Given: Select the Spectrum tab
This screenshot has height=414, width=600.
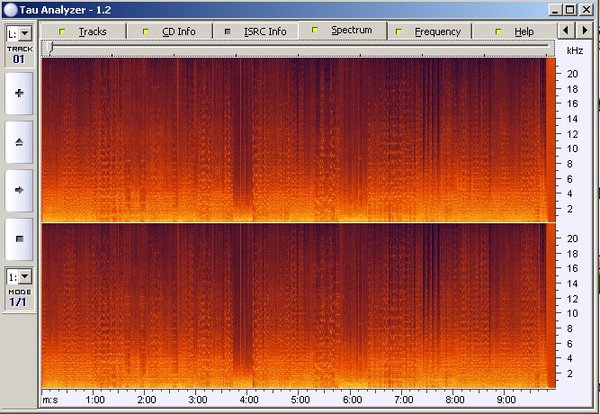Looking at the screenshot, I should click(342, 30).
